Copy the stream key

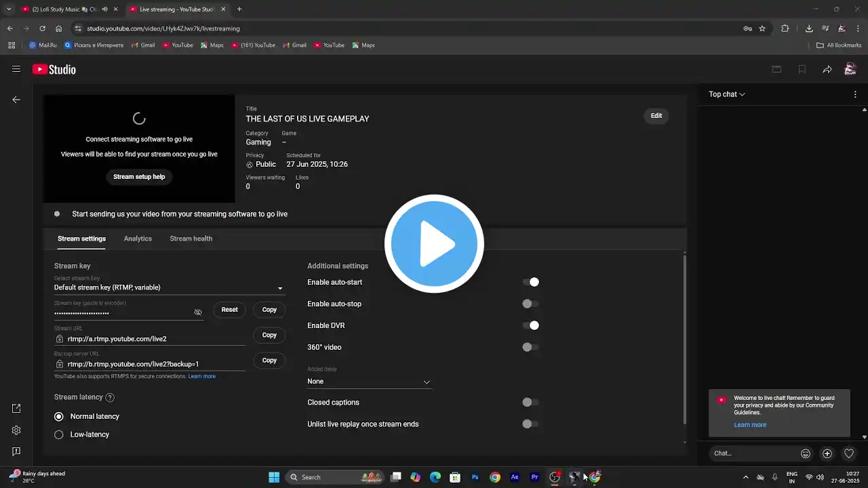click(269, 310)
